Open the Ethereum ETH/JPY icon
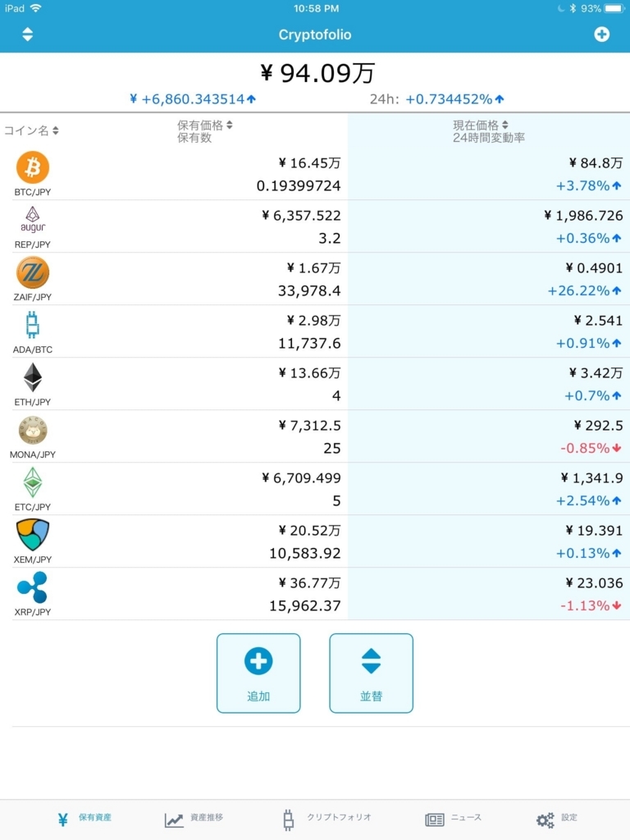This screenshot has width=630, height=840. coord(33,377)
